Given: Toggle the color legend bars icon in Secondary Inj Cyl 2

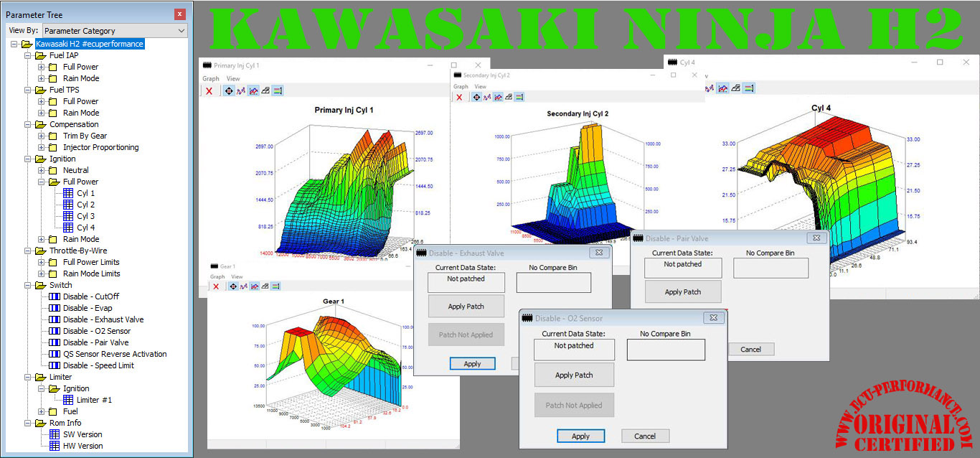Looking at the screenshot, I should tap(519, 97).
